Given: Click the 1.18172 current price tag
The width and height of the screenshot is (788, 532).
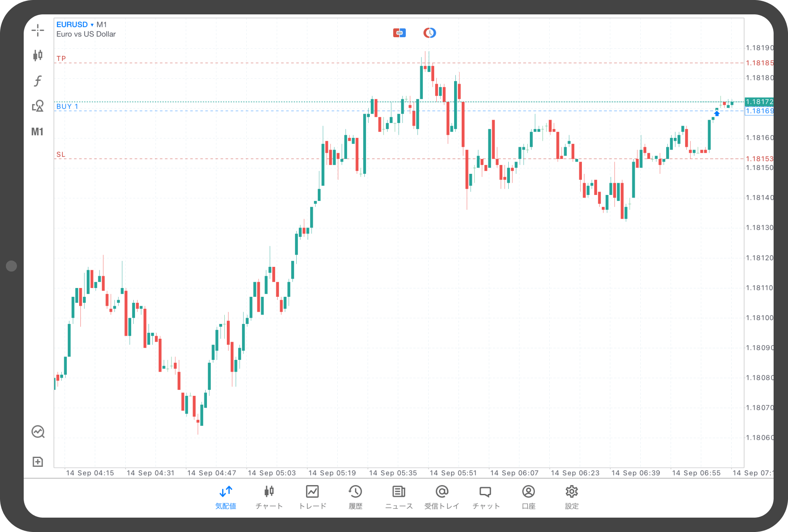Looking at the screenshot, I should pos(759,101).
